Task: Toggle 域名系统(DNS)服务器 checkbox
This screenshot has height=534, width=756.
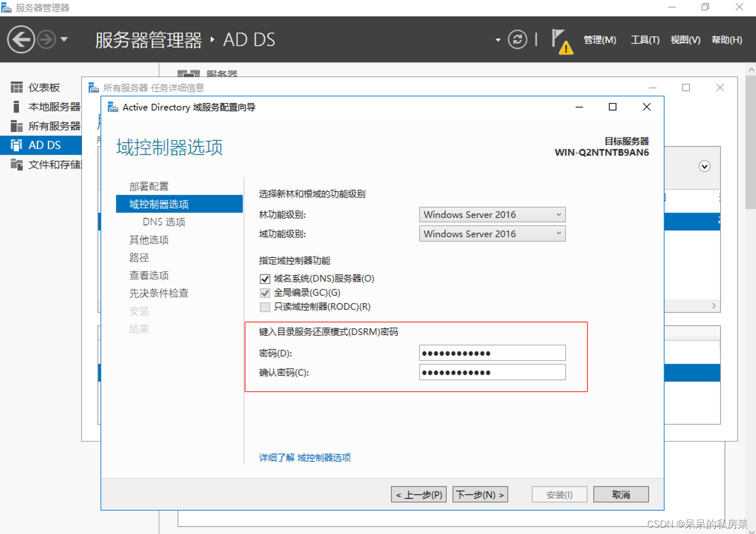Action: pos(265,279)
